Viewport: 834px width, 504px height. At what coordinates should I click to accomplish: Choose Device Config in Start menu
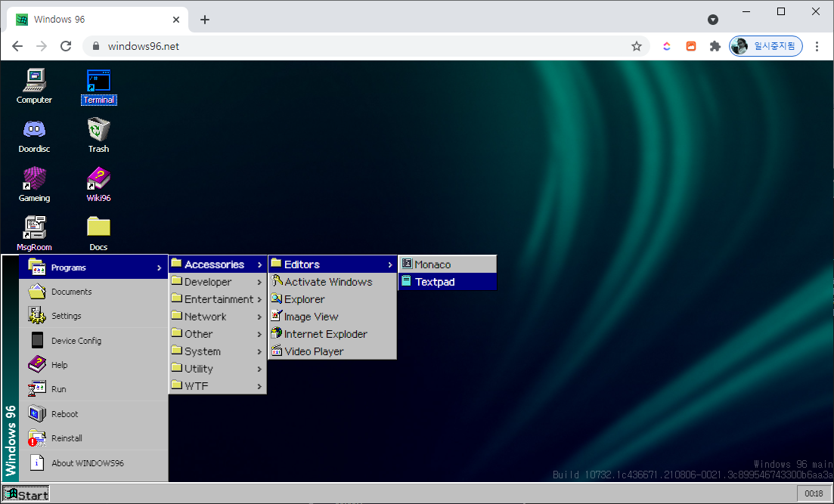[x=94, y=340]
